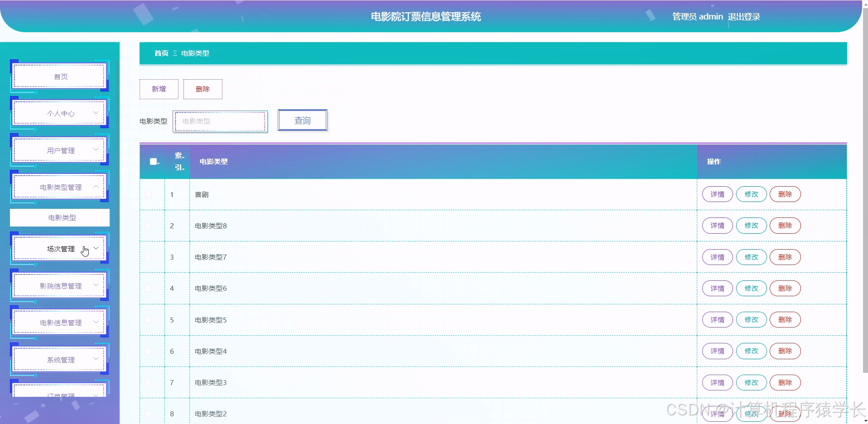Expand the 场次管理 menu chevron
This screenshot has width=868, height=424.
coord(96,248)
